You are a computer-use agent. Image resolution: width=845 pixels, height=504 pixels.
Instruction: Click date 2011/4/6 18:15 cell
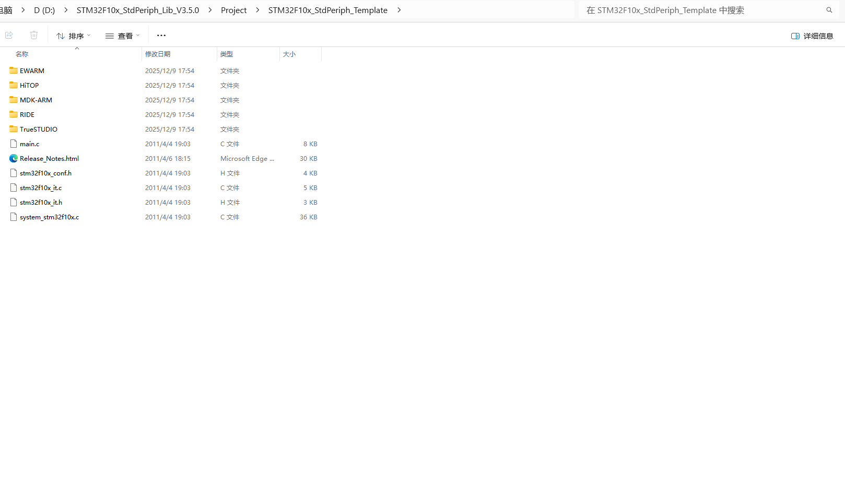tap(168, 158)
